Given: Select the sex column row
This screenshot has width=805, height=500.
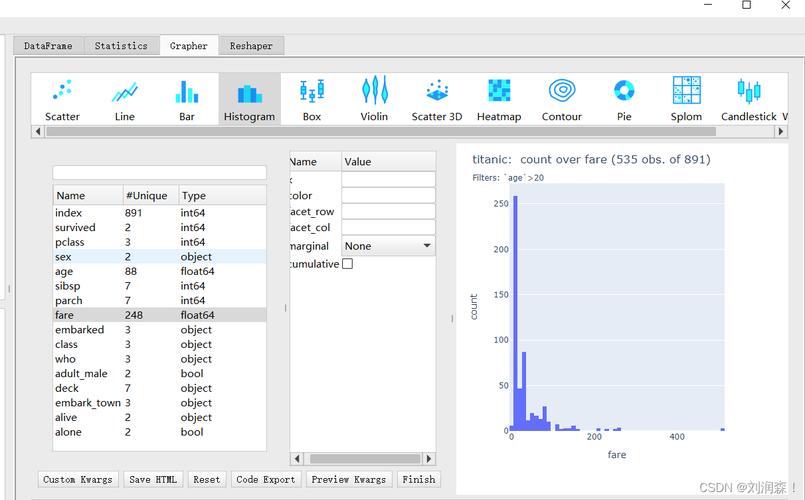Looking at the screenshot, I should [160, 257].
